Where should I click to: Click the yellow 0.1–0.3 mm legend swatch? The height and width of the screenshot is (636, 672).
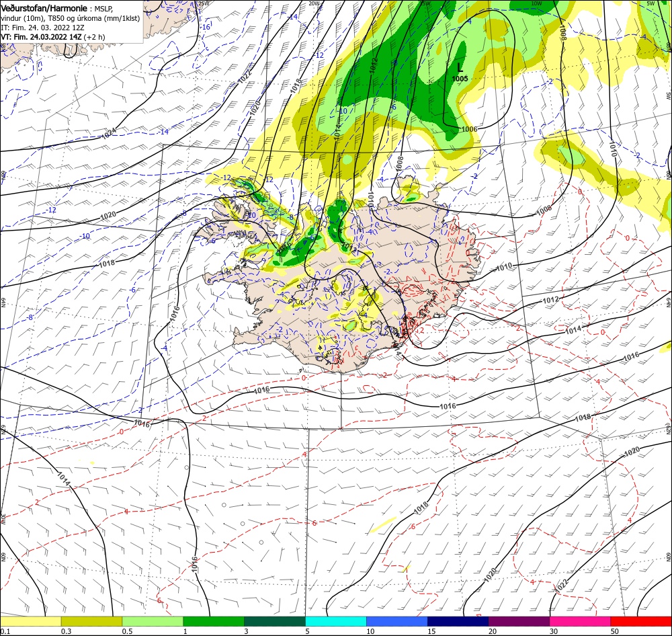31,621
